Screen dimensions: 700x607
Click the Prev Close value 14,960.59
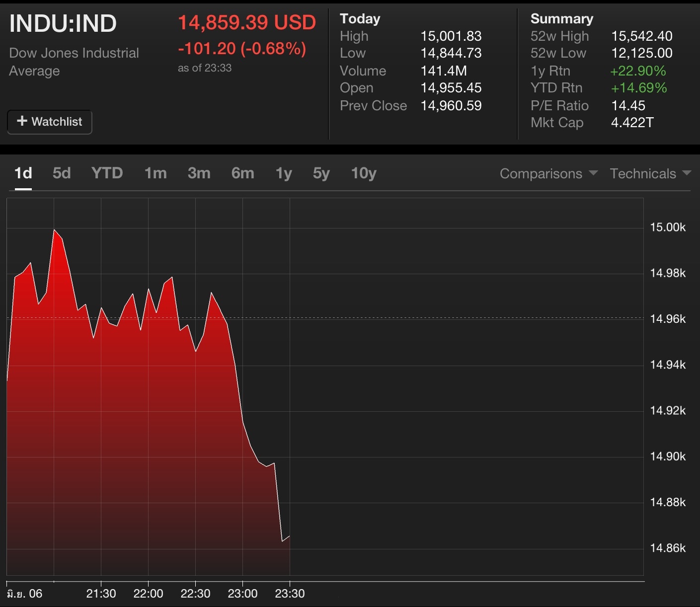451,106
